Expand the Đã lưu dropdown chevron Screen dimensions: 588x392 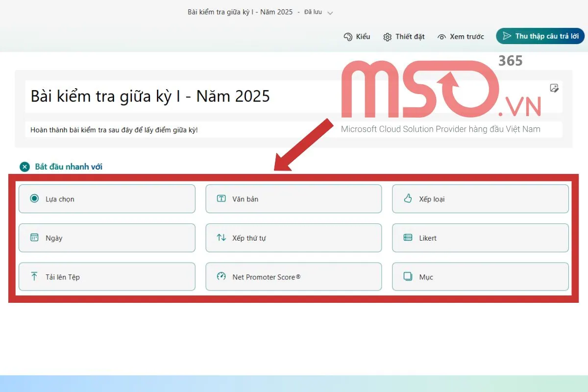(330, 13)
